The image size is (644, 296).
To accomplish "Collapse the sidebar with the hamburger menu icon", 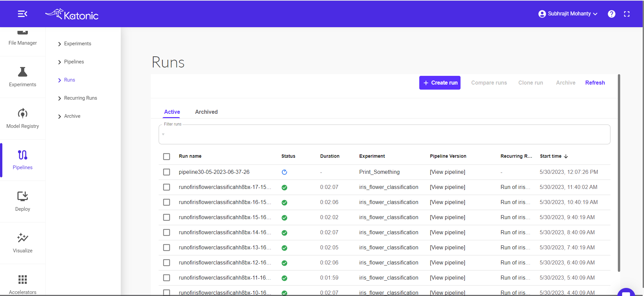I will click(x=22, y=14).
